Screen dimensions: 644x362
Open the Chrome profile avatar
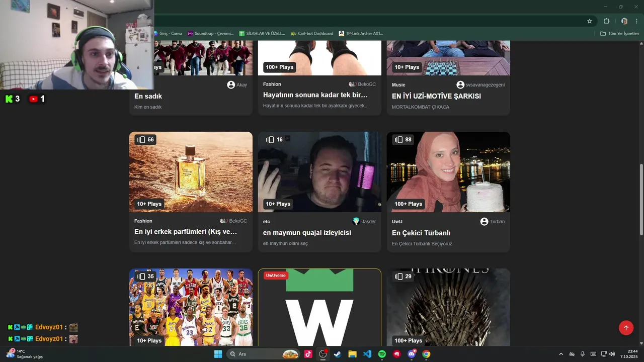tap(624, 21)
